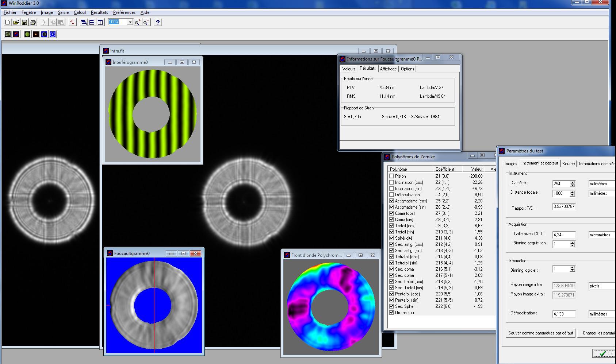Click the paste clipboard icon
The height and width of the screenshot is (364, 616).
(x=61, y=22)
